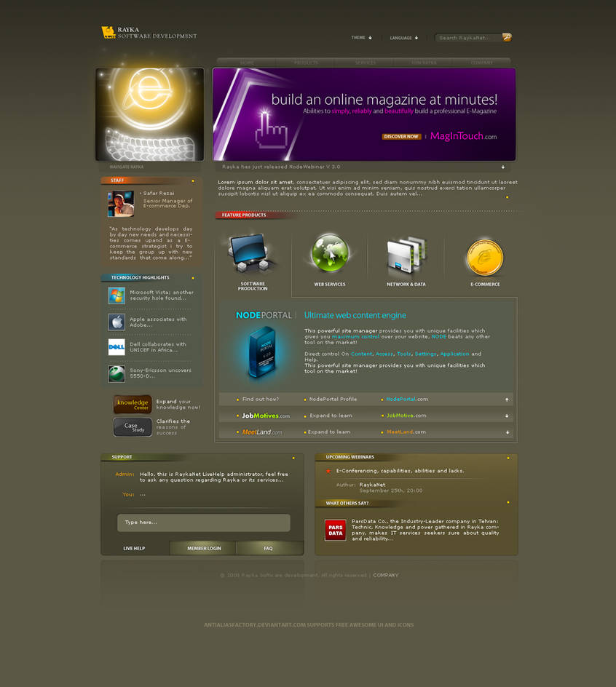Image resolution: width=616 pixels, height=687 pixels.
Task: Click the yellow dot in Support header
Action: [x=293, y=458]
